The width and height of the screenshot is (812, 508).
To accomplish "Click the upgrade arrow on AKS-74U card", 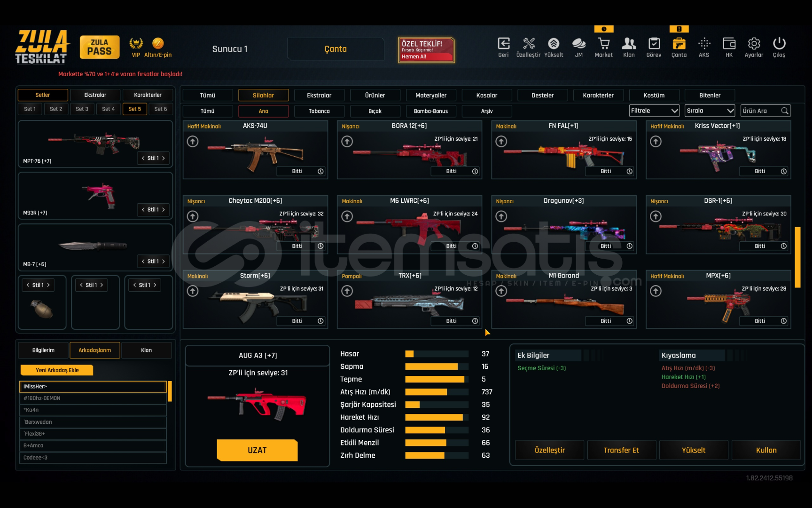I will [193, 141].
